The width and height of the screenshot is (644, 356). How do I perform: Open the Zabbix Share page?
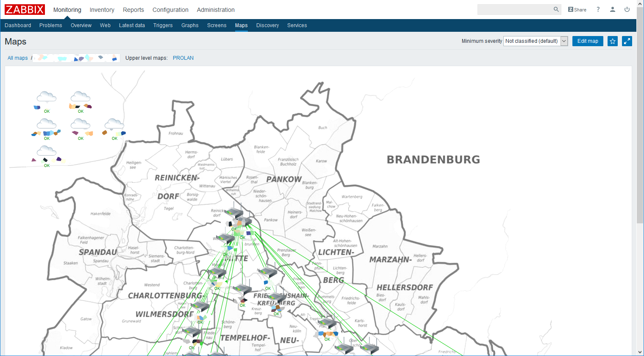point(577,10)
